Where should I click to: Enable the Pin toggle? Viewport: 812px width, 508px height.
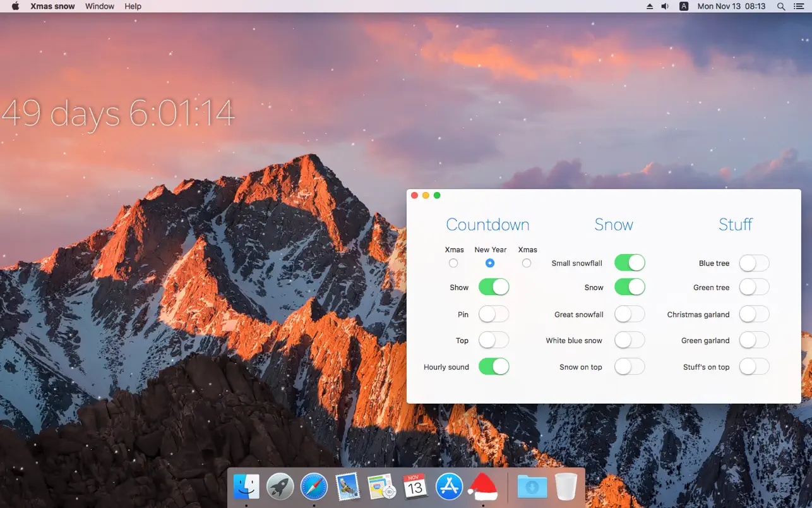[x=494, y=314]
